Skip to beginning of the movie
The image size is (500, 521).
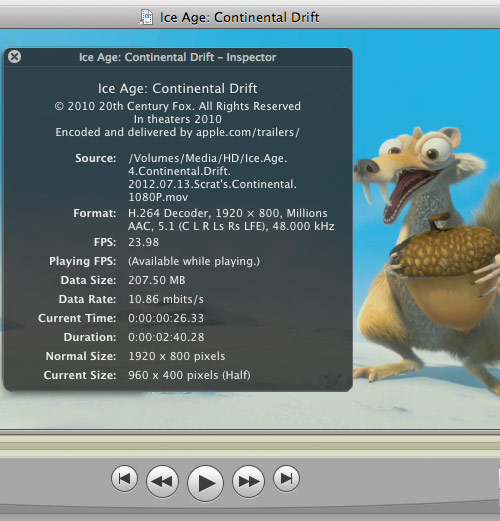click(x=124, y=479)
